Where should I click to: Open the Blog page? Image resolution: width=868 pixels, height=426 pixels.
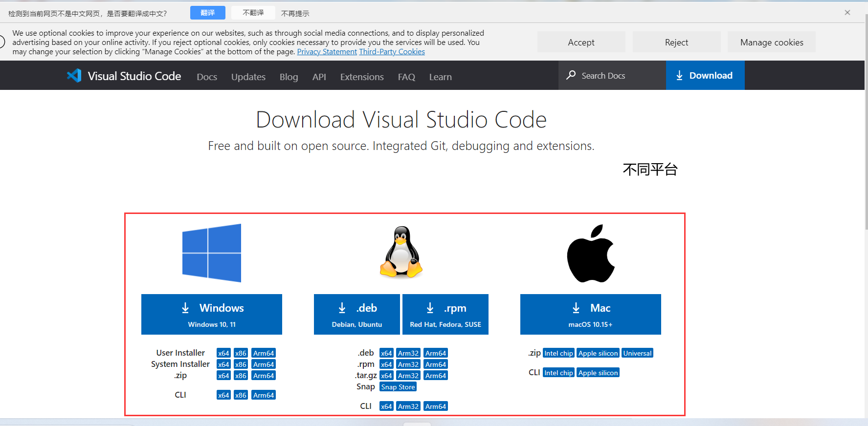(289, 77)
